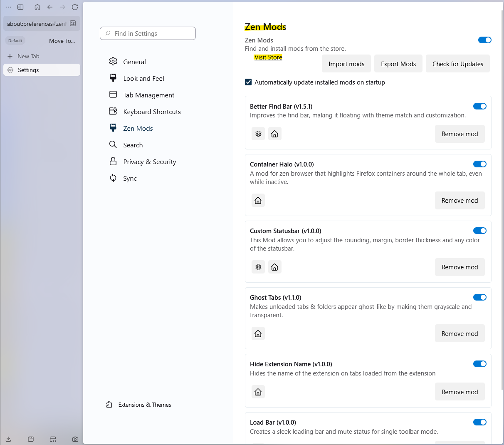Click the Zen Mods page heading
504x445 pixels.
point(265,27)
